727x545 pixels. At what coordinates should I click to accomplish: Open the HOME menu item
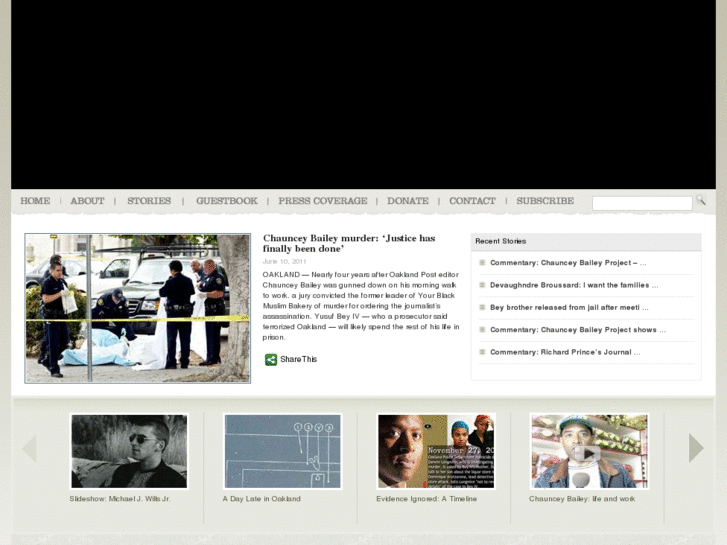click(35, 201)
